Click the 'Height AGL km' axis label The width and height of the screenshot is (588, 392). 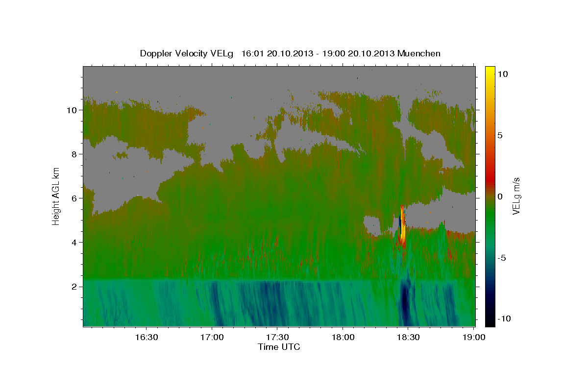coord(56,196)
